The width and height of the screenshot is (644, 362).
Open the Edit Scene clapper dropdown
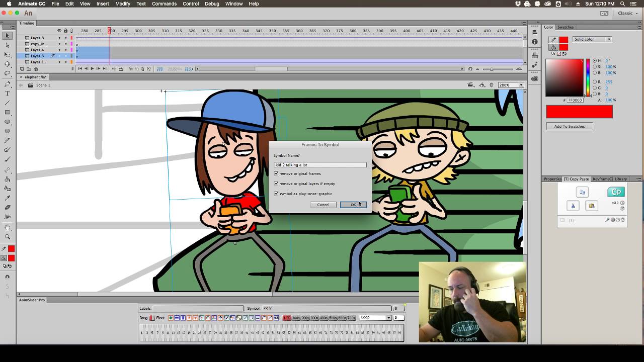[x=471, y=85]
